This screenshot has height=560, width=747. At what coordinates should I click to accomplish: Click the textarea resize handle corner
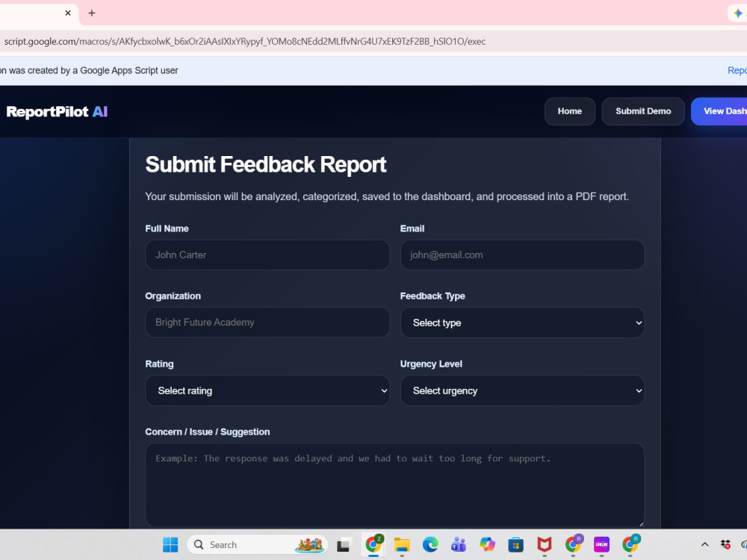tap(641, 524)
